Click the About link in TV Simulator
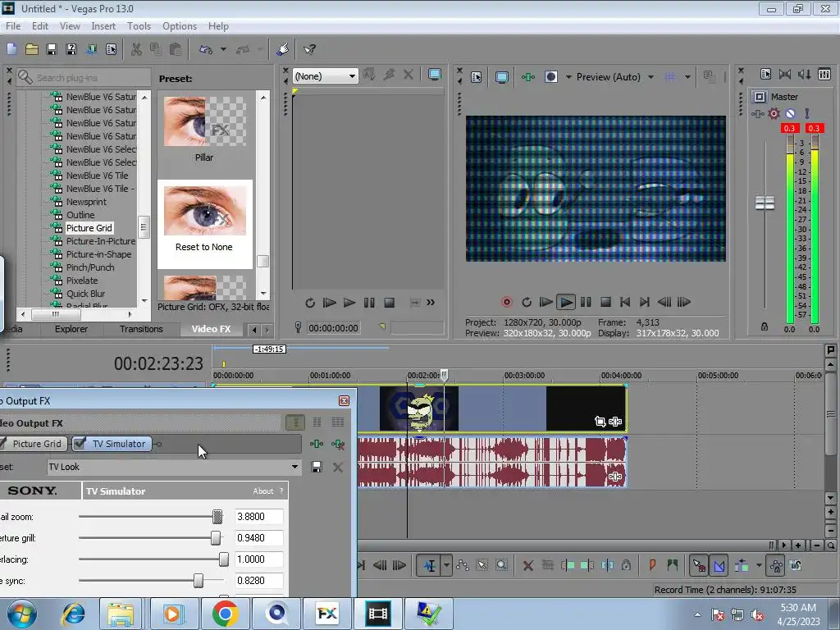Screen dimensions: 840x630 click(x=263, y=491)
